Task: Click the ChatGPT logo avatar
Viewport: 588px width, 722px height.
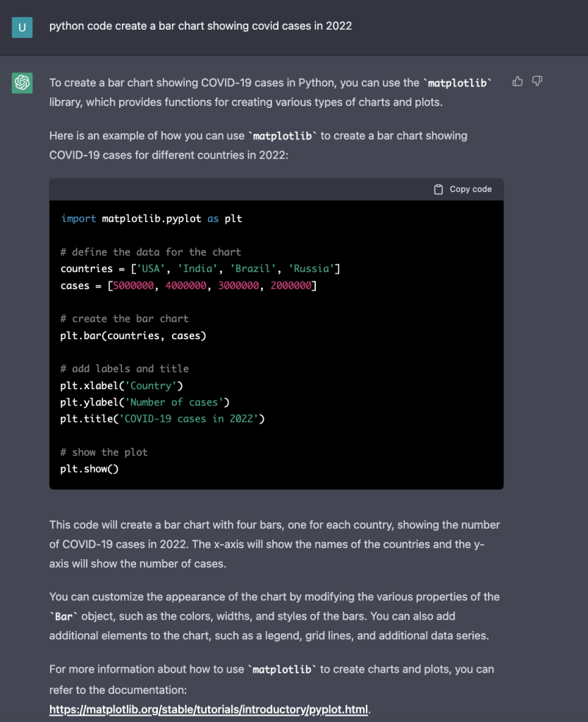Action: [x=23, y=83]
